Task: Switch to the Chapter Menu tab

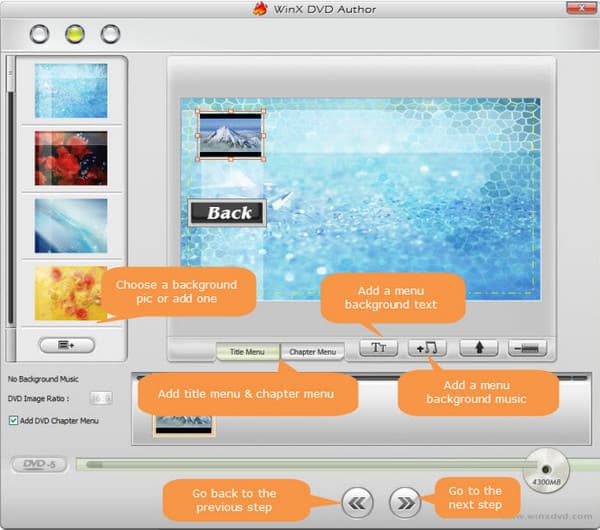Action: [x=312, y=351]
